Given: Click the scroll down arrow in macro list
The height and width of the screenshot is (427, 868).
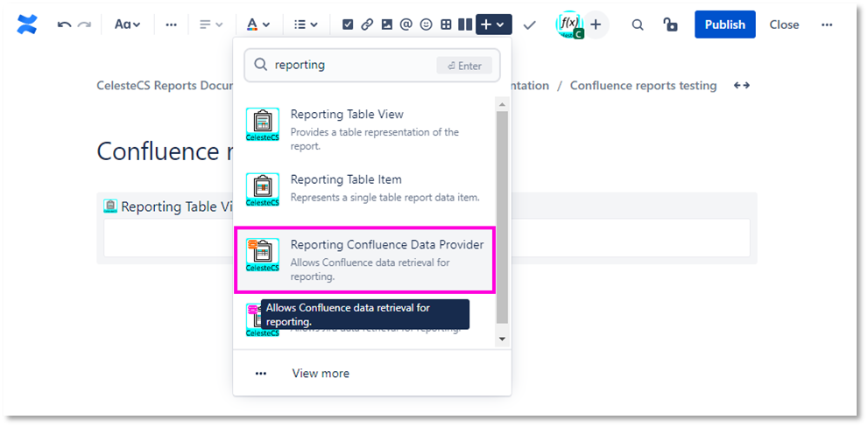Looking at the screenshot, I should [502, 339].
